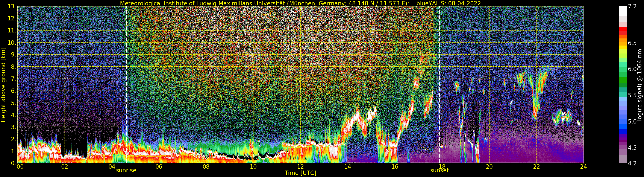Click the white dashed sunset line
Viewport: 644px width, 177px height.
point(440,85)
